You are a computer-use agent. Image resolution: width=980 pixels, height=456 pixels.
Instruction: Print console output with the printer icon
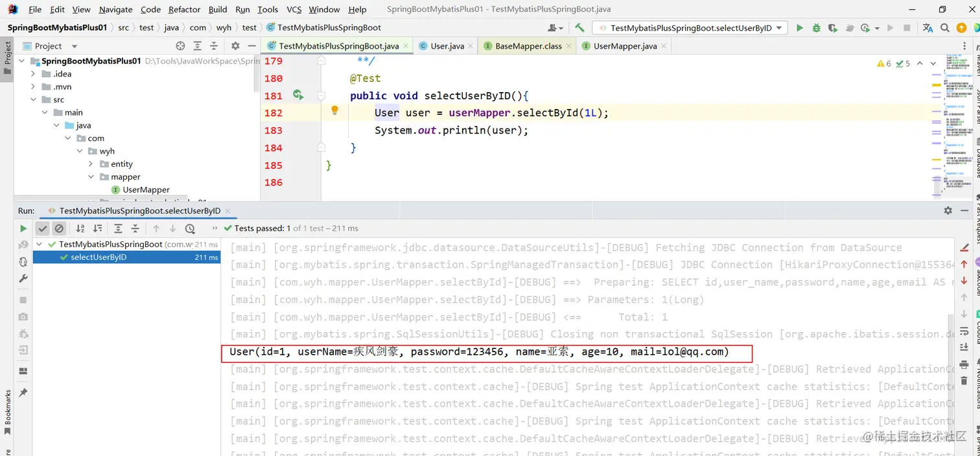(x=964, y=365)
